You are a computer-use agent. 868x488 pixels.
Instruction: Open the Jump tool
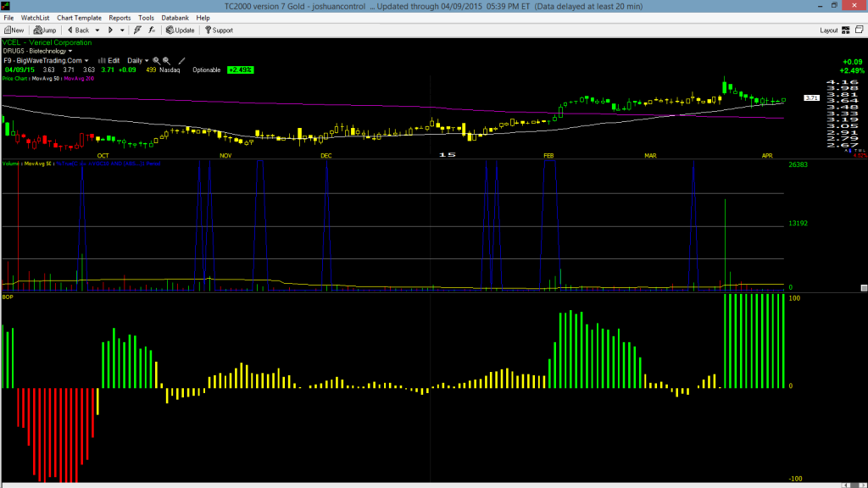[x=45, y=30]
